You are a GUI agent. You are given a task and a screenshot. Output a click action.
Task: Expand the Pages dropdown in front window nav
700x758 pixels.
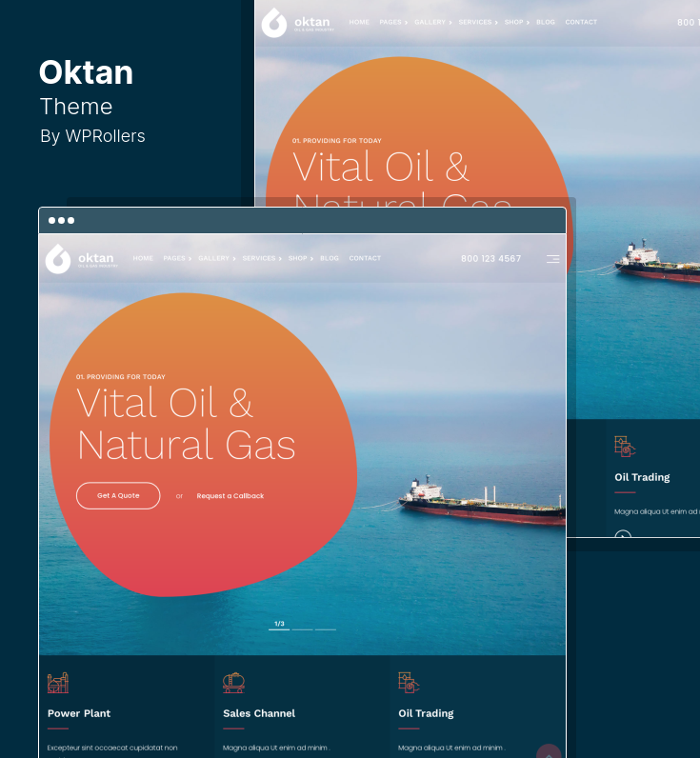click(x=177, y=259)
